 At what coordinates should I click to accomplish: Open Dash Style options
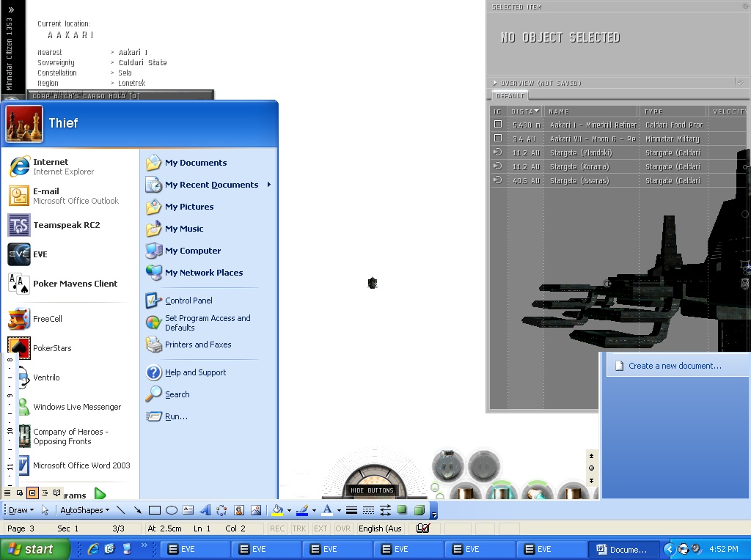coord(368,510)
